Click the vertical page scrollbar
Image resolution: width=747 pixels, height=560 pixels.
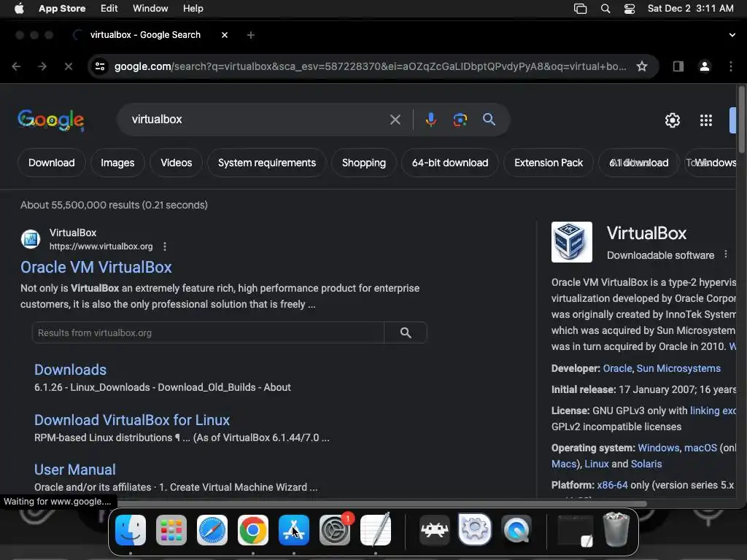[x=741, y=119]
